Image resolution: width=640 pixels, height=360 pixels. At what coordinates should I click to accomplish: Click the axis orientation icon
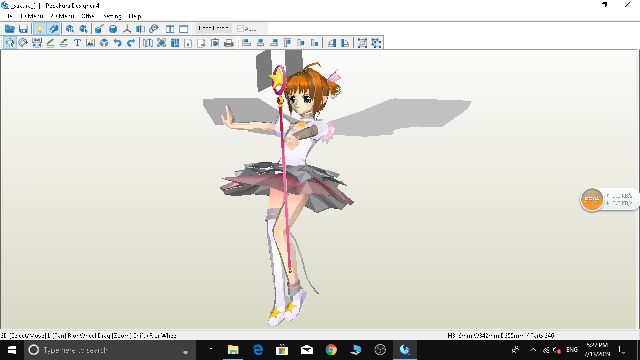click(x=127, y=29)
